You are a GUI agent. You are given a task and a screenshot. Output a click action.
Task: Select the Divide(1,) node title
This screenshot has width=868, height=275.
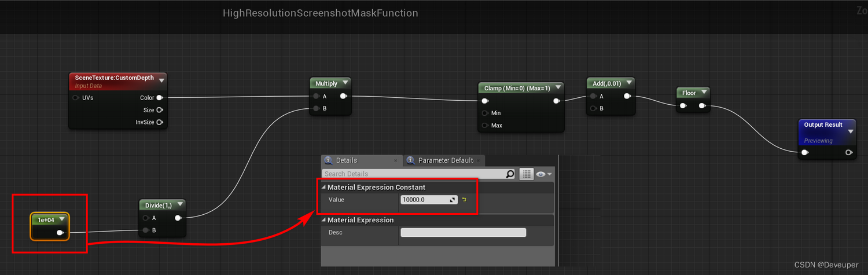coord(158,205)
